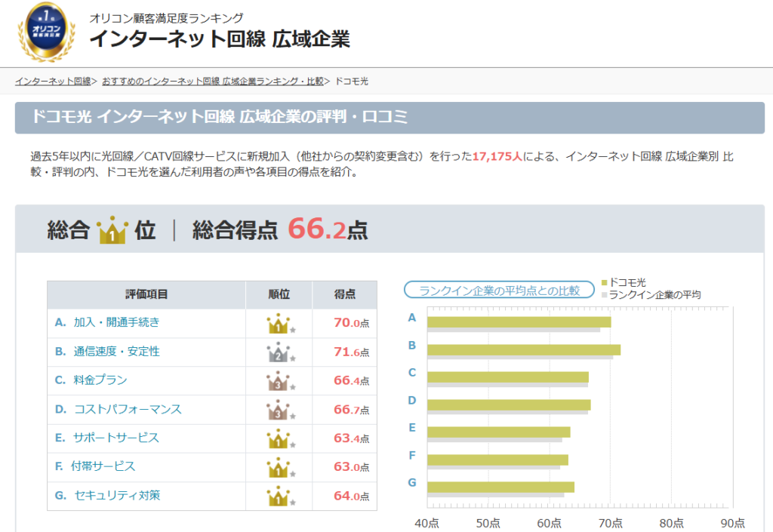This screenshot has width=773, height=532.
Task: Click the gold crown beside 総合 rank
Action: tap(112, 230)
